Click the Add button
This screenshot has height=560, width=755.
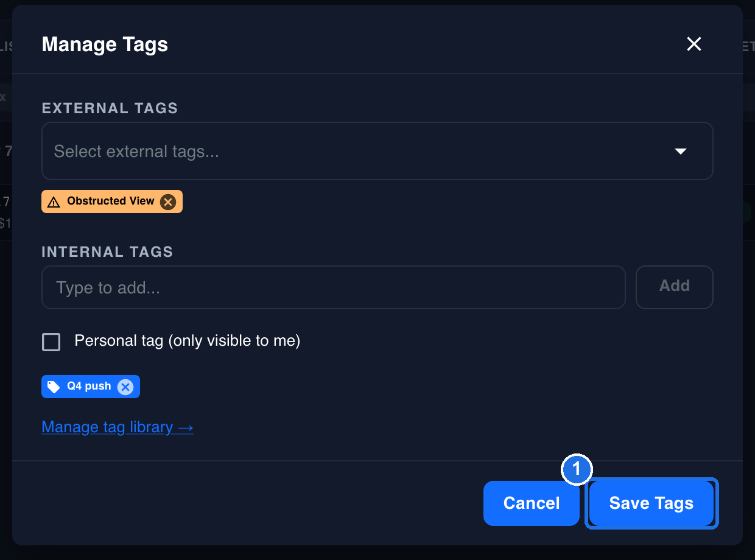(x=674, y=287)
